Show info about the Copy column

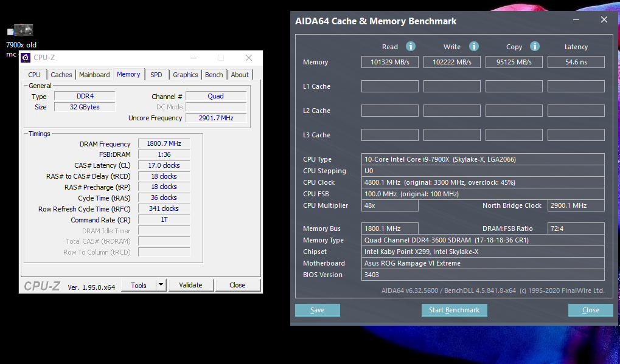coord(535,47)
